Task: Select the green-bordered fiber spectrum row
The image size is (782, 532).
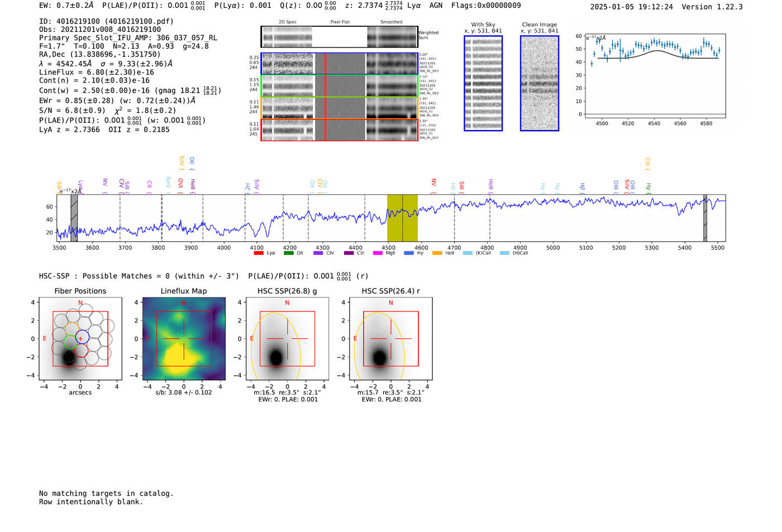Action: point(339,85)
